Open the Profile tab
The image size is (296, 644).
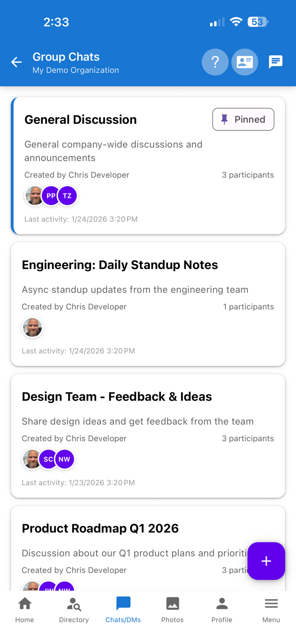point(222,610)
